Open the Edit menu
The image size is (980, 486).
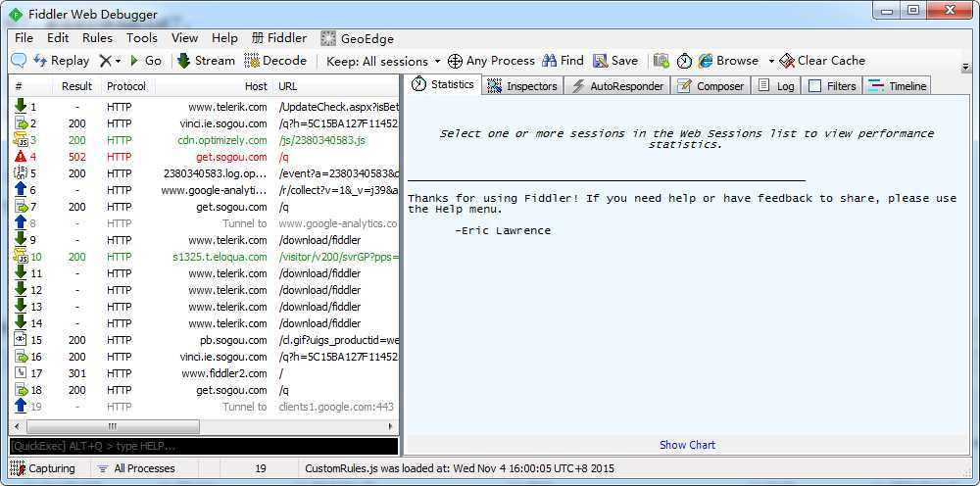[x=58, y=38]
